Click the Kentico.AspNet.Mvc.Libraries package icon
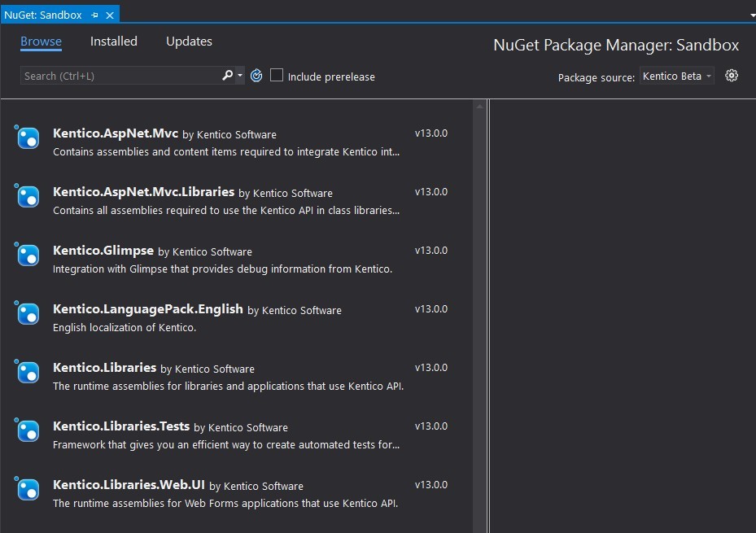This screenshot has width=756, height=533. point(28,196)
